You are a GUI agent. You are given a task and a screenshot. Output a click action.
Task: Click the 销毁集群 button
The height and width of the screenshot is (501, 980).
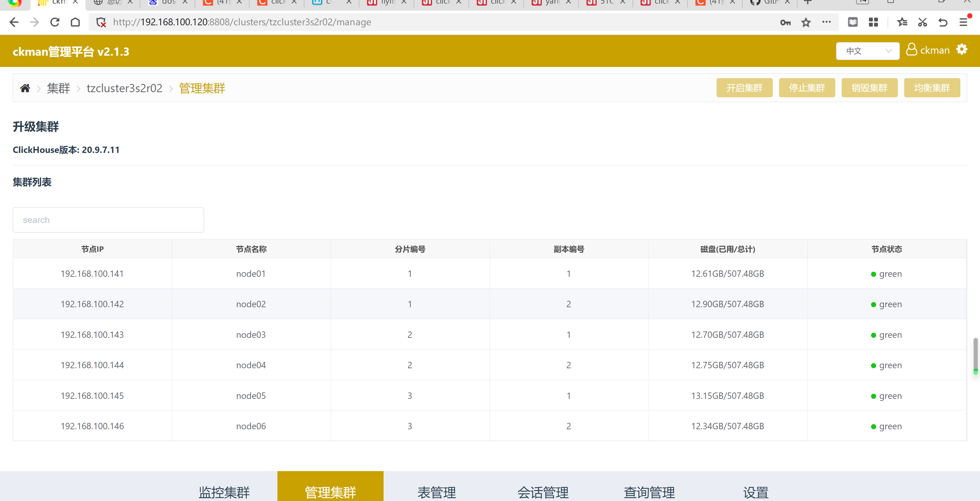click(869, 88)
